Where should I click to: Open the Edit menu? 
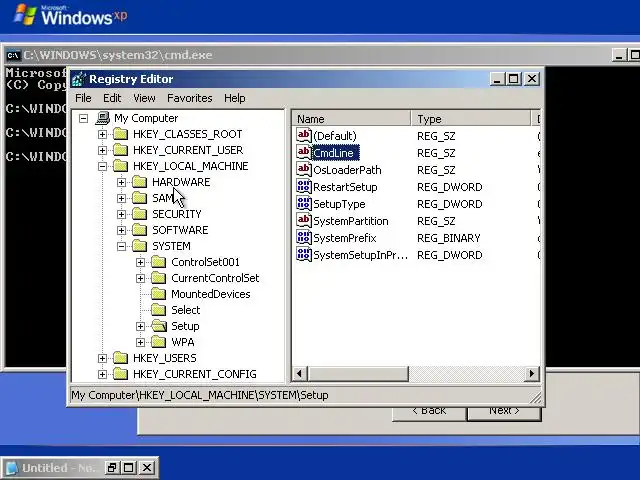tap(112, 98)
